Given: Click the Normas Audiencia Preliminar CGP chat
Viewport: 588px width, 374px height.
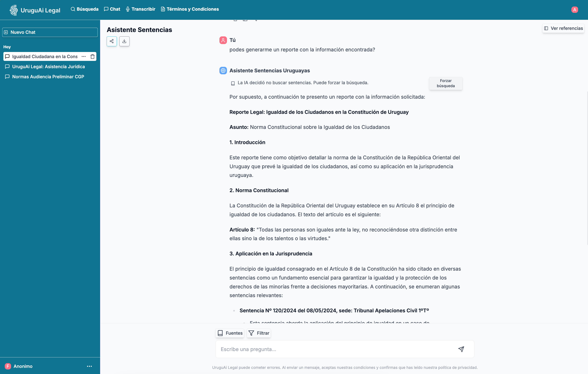Looking at the screenshot, I should tap(48, 76).
